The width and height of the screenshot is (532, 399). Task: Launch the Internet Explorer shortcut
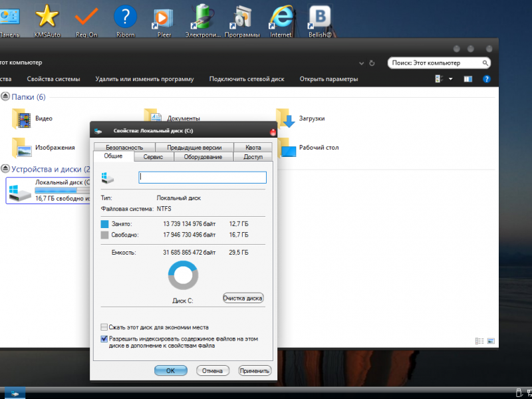[281, 21]
